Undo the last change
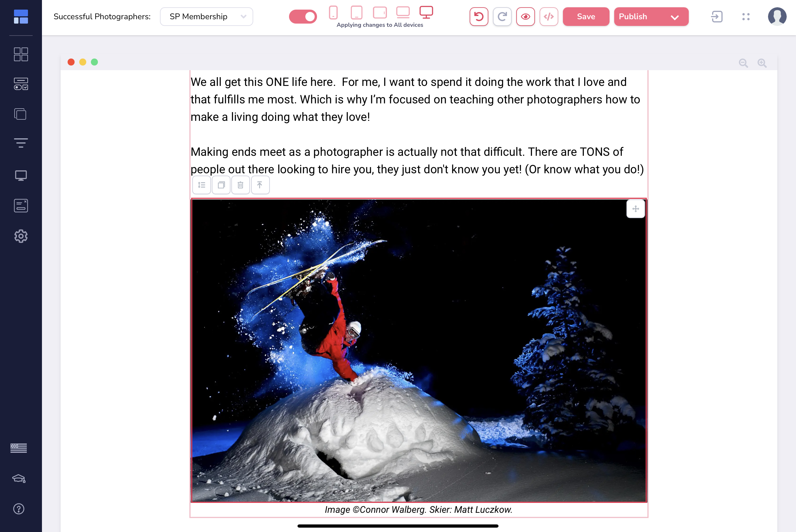Viewport: 796px width, 532px height. tap(479, 17)
